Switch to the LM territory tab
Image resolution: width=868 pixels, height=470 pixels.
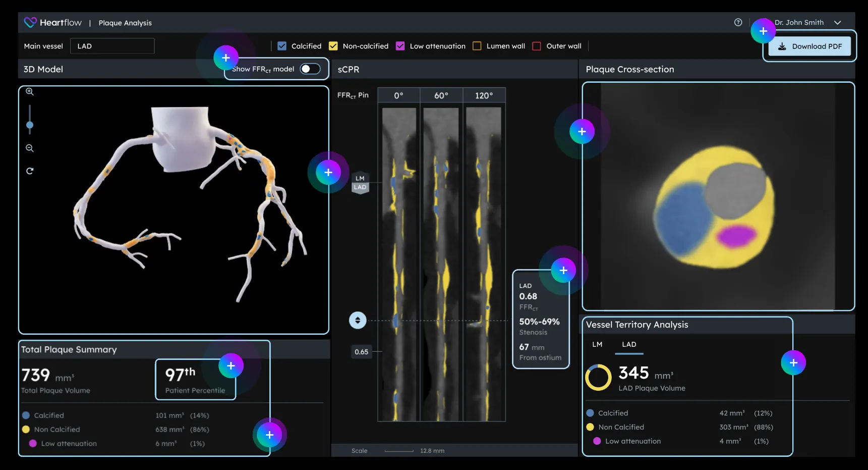tap(597, 344)
